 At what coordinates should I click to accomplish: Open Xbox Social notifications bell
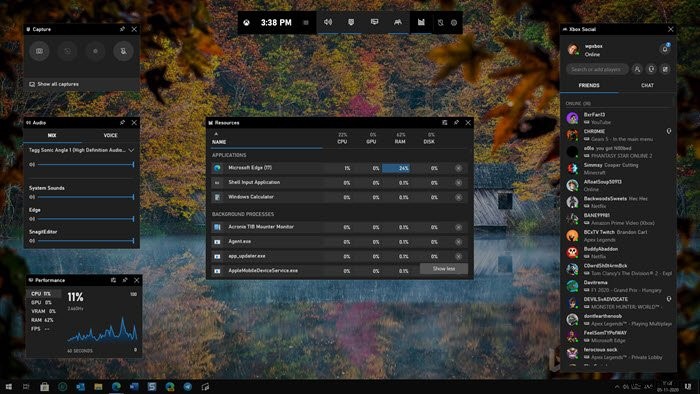665,49
